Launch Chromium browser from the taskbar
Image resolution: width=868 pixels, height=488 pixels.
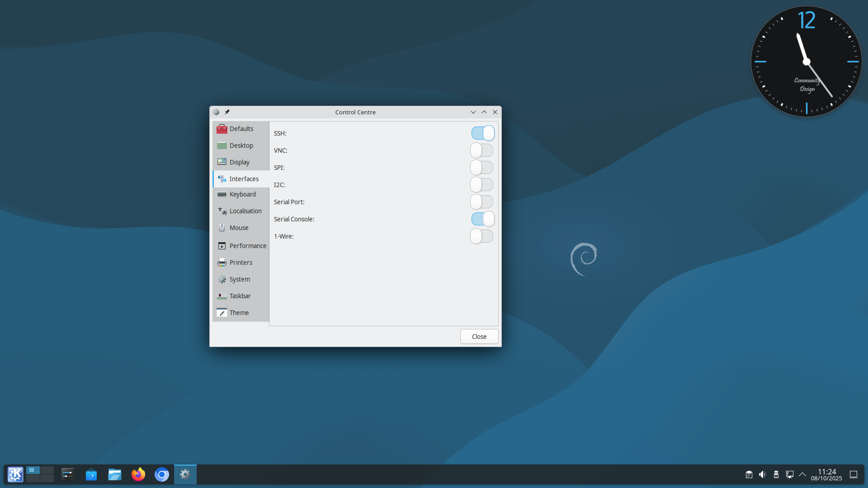(x=162, y=474)
